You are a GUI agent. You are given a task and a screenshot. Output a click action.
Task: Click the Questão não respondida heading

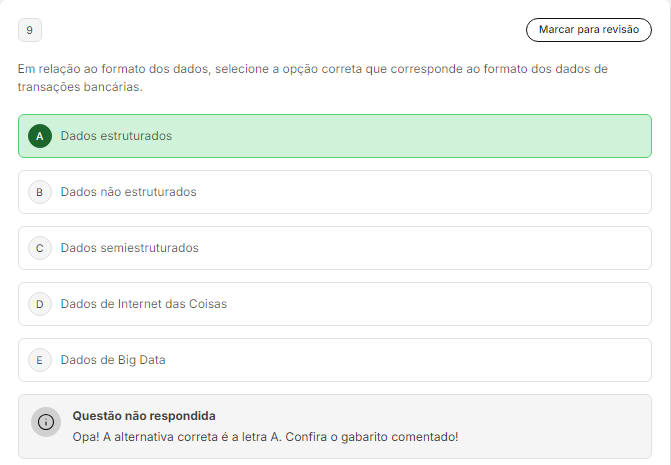tap(144, 416)
